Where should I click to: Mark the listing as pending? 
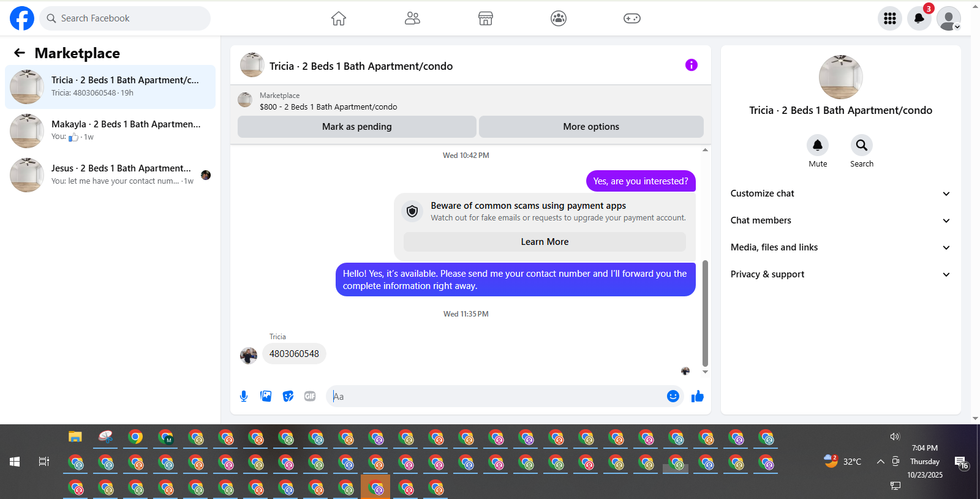[x=357, y=127]
